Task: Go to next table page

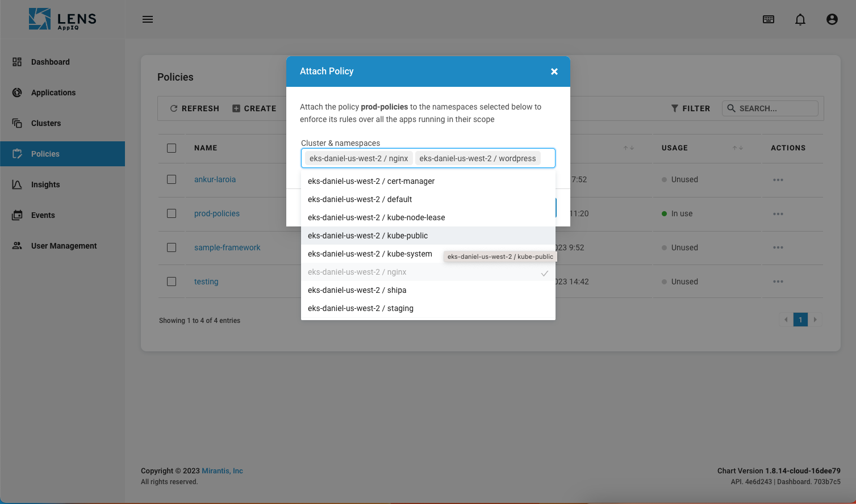Action: pyautogui.click(x=815, y=320)
